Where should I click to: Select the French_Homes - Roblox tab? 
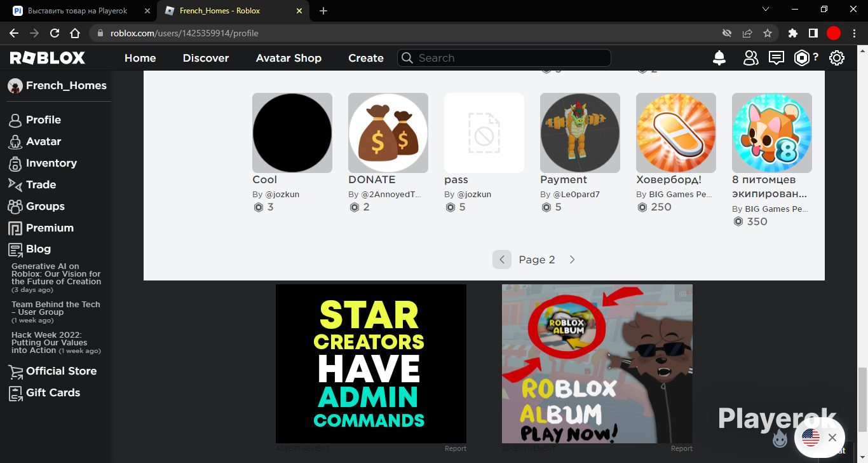234,11
